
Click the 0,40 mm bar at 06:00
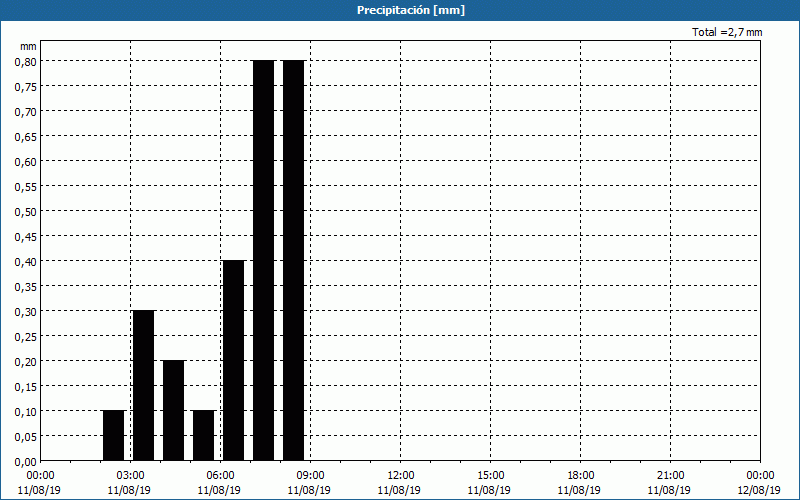pos(234,360)
